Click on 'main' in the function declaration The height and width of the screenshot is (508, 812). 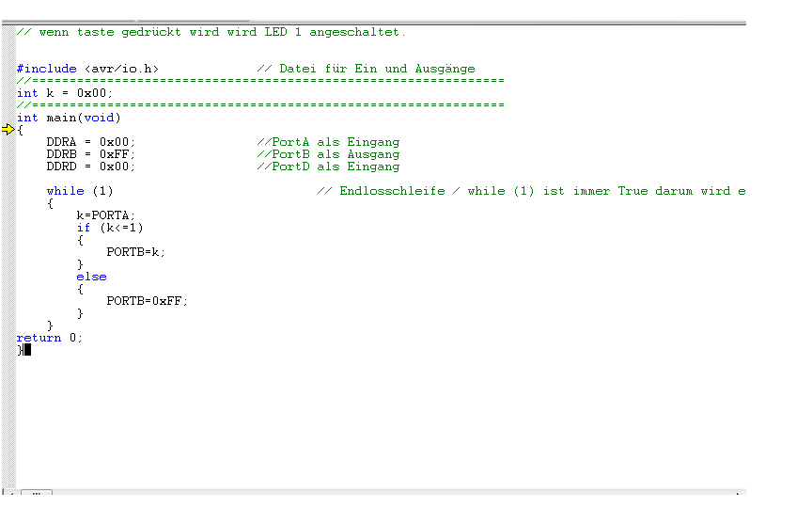(62, 118)
